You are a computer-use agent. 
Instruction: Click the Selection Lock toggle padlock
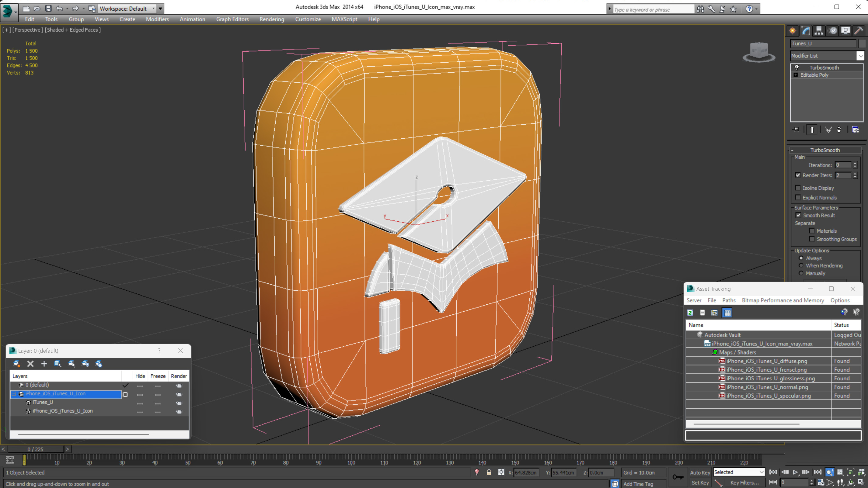coord(489,472)
